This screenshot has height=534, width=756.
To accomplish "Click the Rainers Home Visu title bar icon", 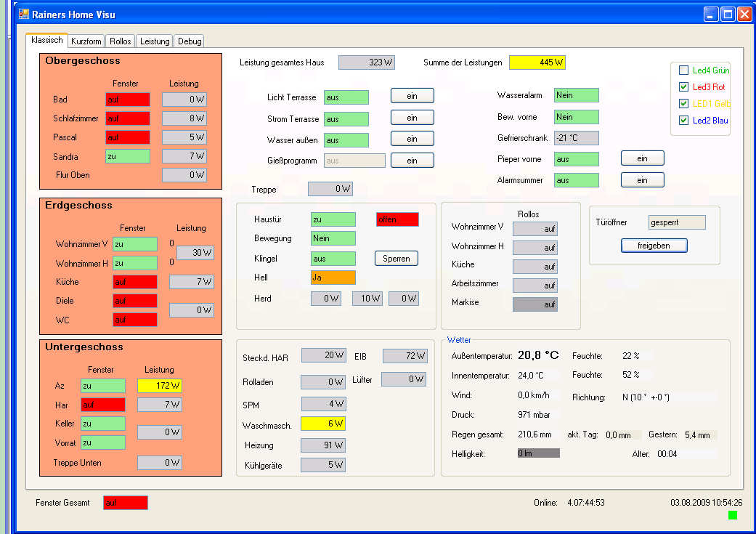I will tap(23, 15).
